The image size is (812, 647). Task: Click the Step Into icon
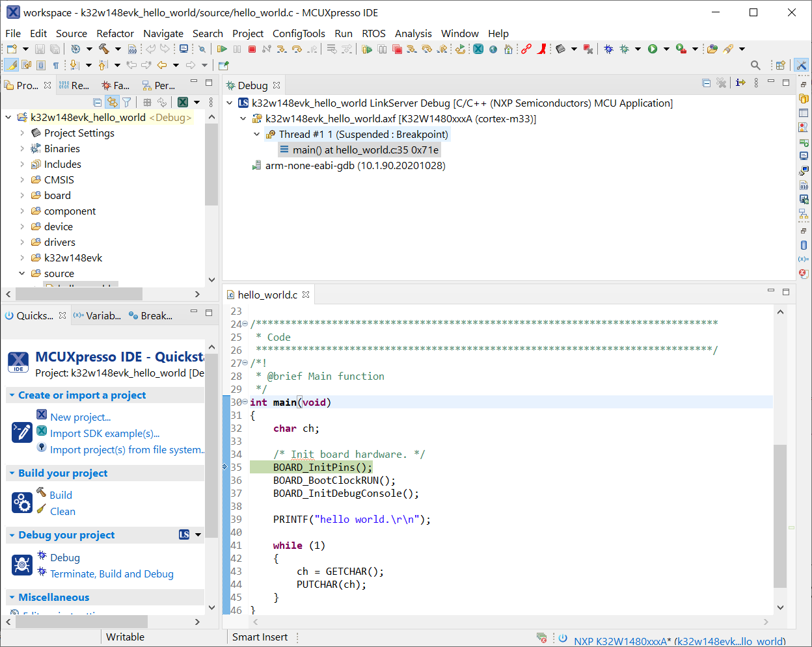point(282,49)
